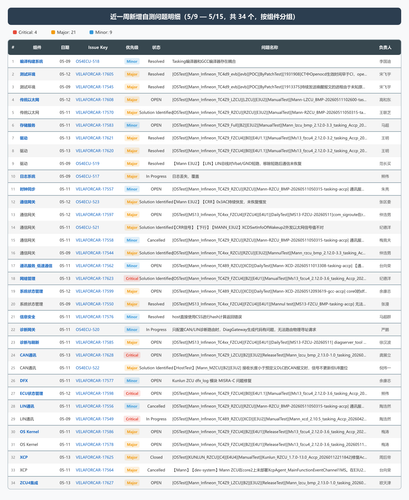Open issue link VELAFORCAR-17605
This screenshot has height=500, width=409.
pos(95,74)
